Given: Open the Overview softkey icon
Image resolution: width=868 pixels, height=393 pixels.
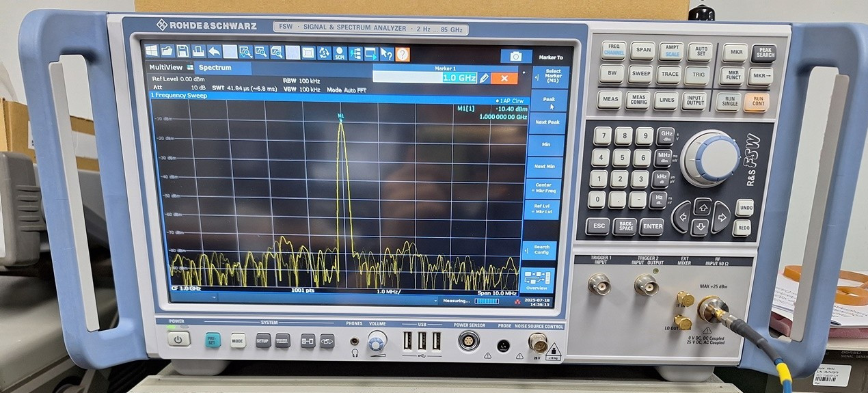Looking at the screenshot, I should point(537,280).
